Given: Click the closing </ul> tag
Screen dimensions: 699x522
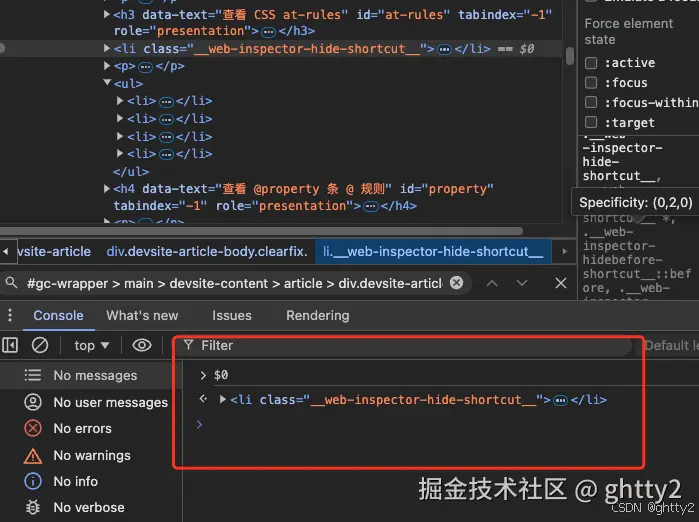Looking at the screenshot, I should point(131,172).
